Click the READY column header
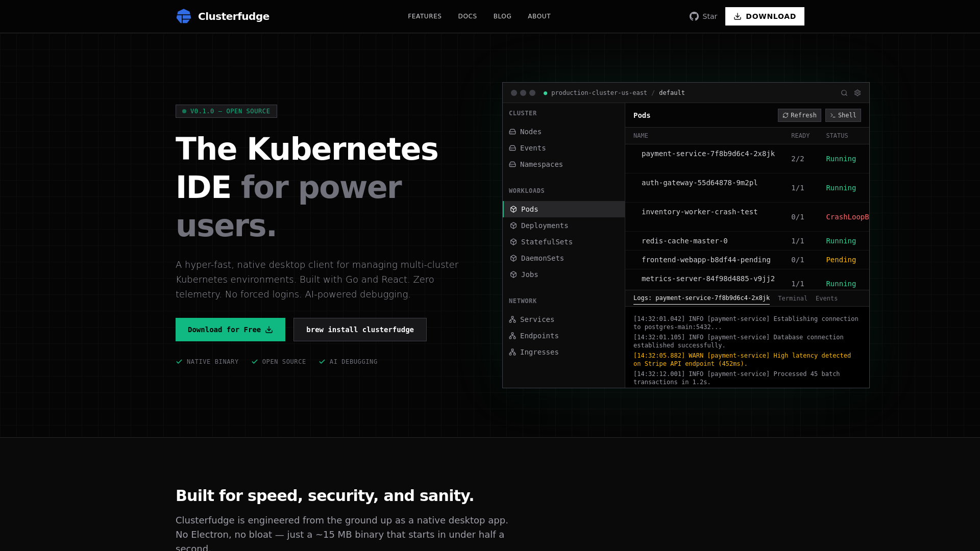The width and height of the screenshot is (980, 551). tap(800, 136)
